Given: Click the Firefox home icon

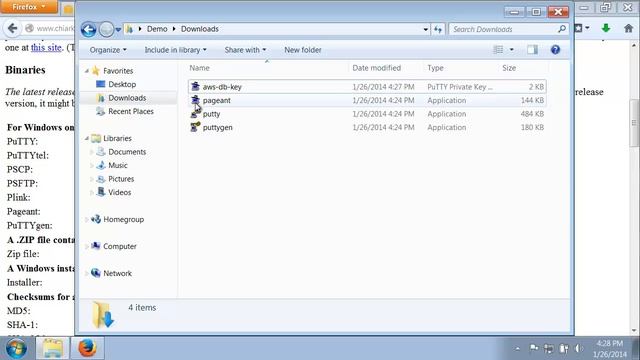Looking at the screenshot, I should (629, 29).
